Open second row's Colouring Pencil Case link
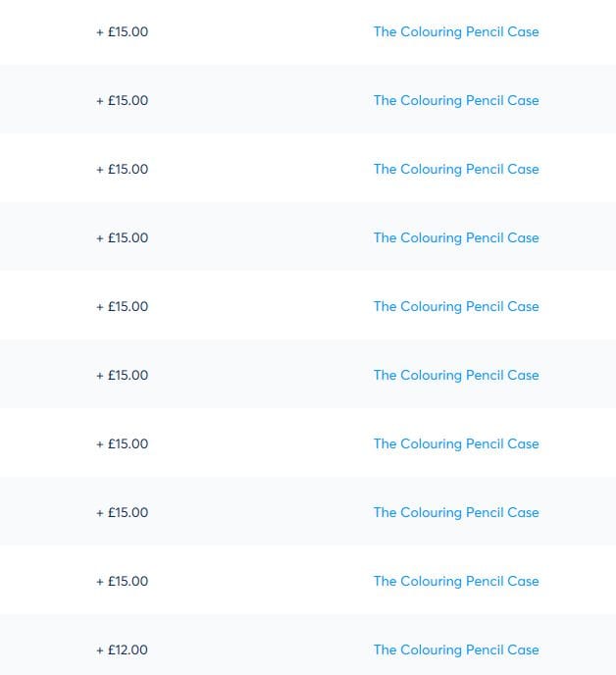The height and width of the screenshot is (675, 616). (456, 100)
